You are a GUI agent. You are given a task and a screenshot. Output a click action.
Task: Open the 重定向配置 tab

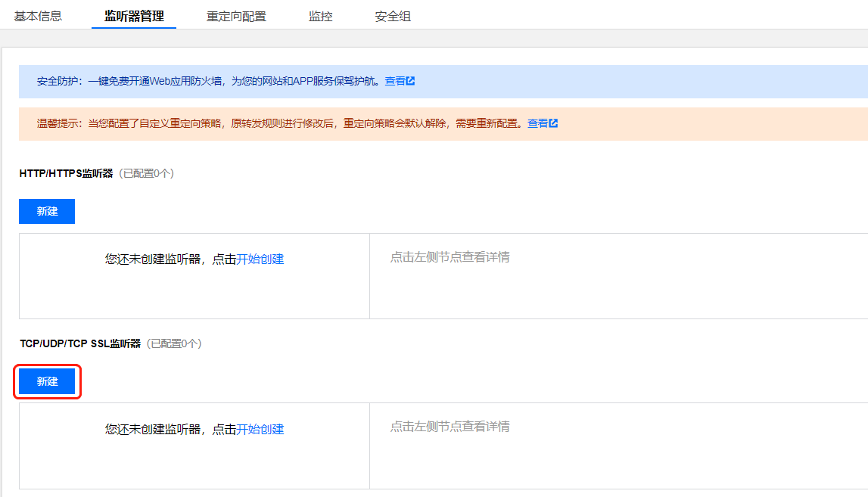(236, 17)
